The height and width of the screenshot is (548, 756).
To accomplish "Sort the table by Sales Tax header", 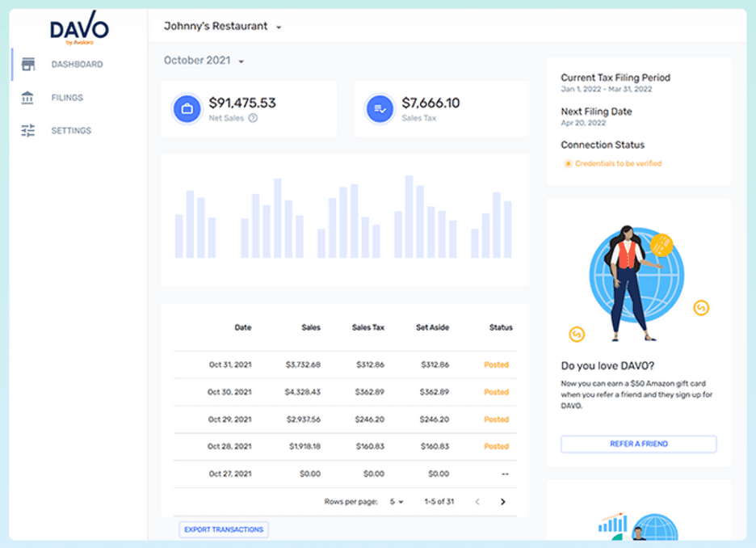I will [367, 327].
